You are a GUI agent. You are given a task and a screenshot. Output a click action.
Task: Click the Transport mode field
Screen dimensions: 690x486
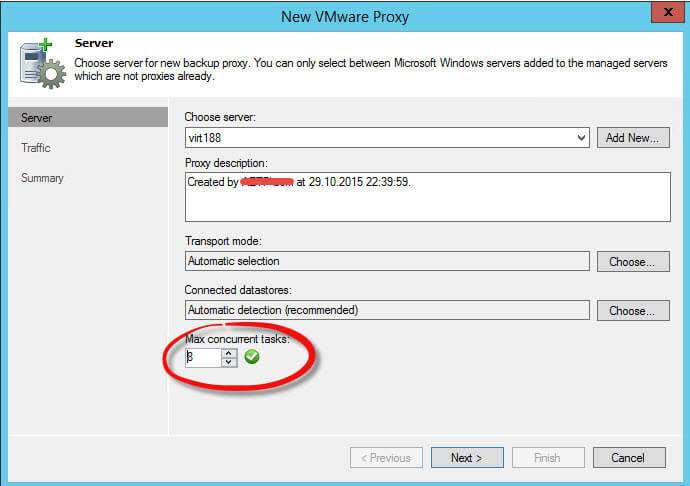point(387,261)
